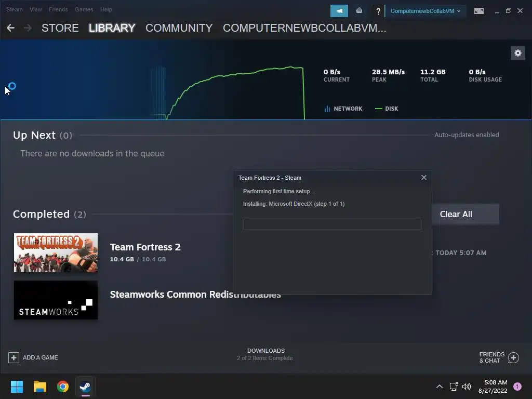Go back with the left arrow

coord(10,28)
